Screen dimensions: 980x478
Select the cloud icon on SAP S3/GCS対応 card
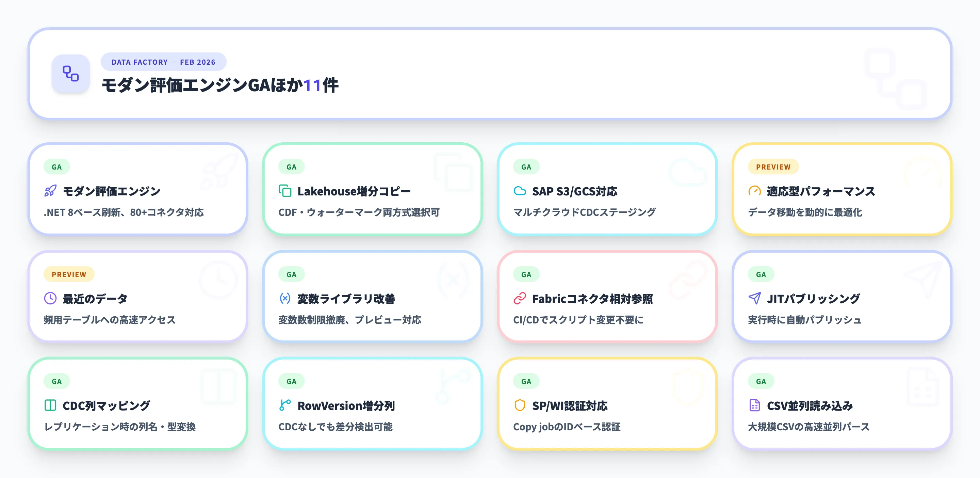(x=520, y=191)
